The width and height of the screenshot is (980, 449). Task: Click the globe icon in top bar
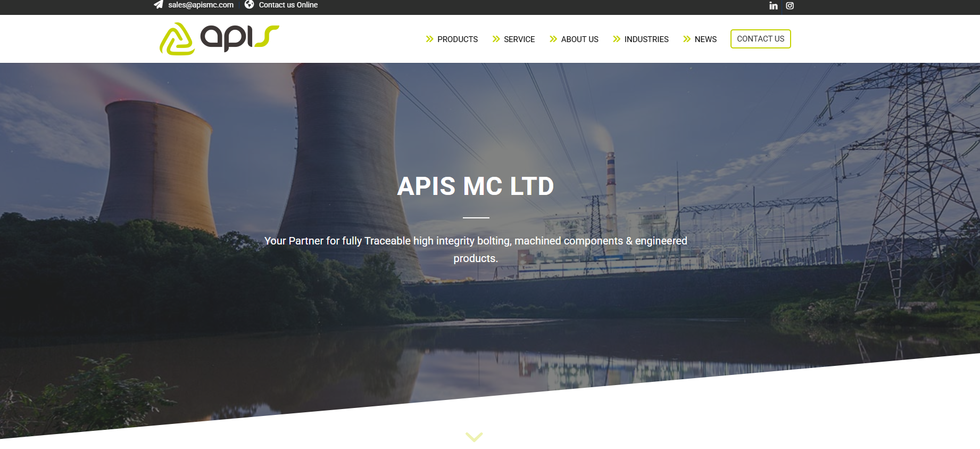coord(249,5)
